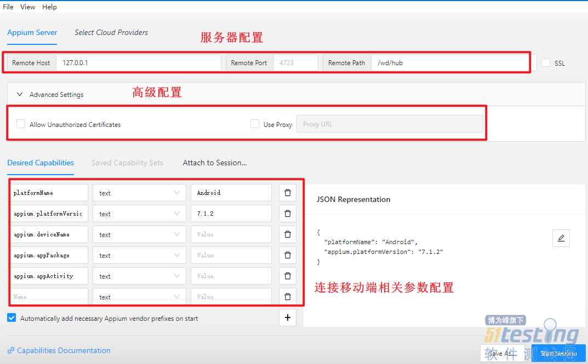Delete the appium.appActivity capability row
Viewport: 588px width, 364px height.
point(287,275)
